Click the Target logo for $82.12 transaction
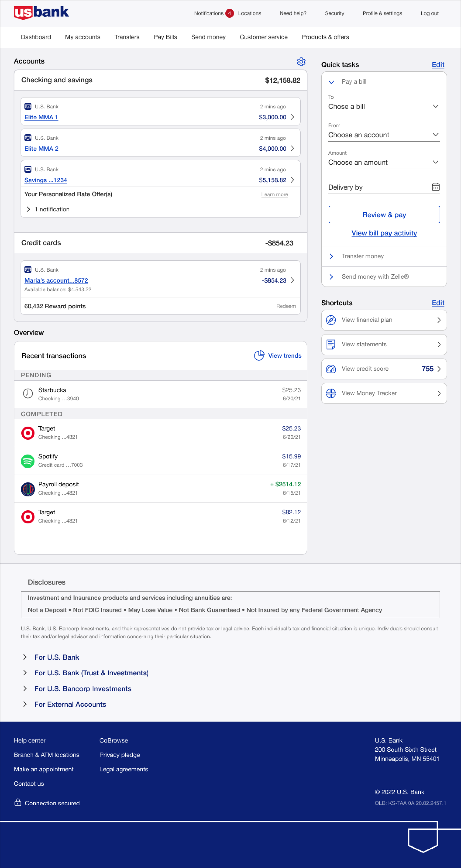Image resolution: width=461 pixels, height=868 pixels. coord(28,517)
